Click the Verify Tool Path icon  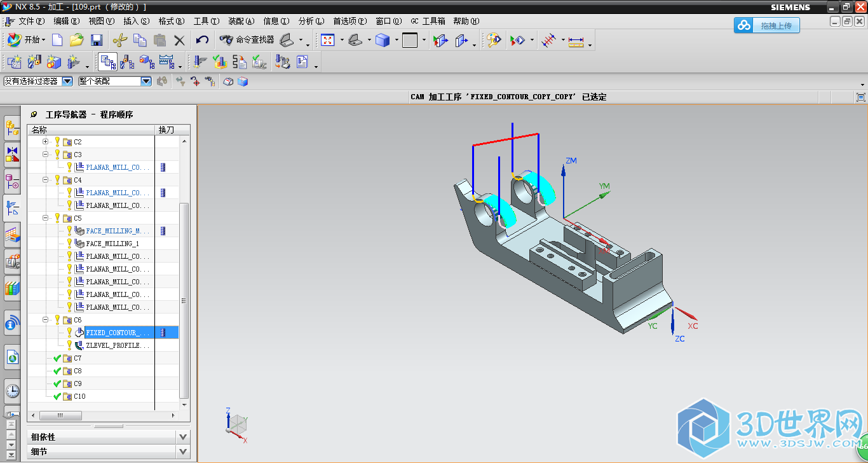pyautogui.click(x=220, y=62)
